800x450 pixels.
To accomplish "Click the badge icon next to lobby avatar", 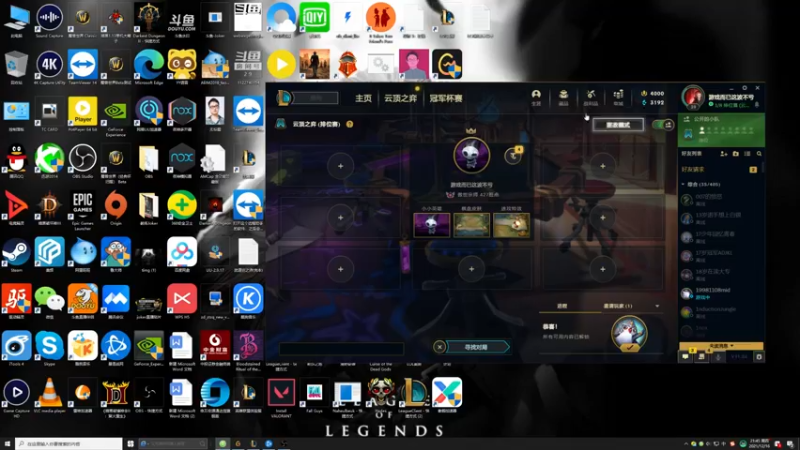I will (513, 156).
